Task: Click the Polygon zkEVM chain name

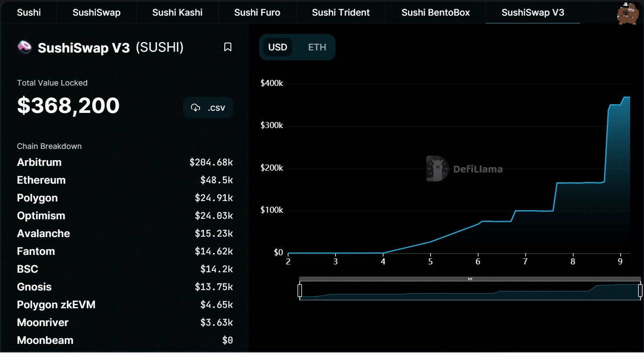Action: pos(56,305)
